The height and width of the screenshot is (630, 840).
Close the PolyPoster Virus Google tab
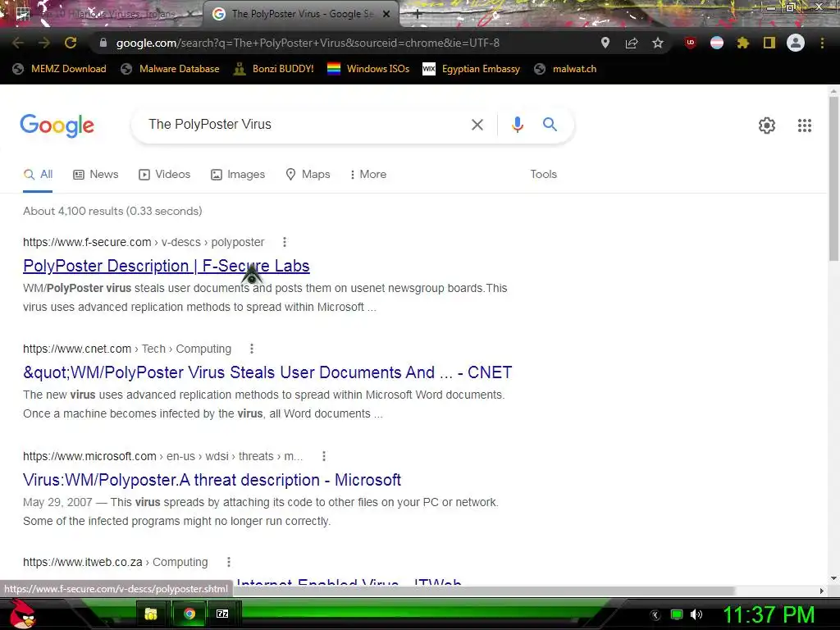click(386, 14)
